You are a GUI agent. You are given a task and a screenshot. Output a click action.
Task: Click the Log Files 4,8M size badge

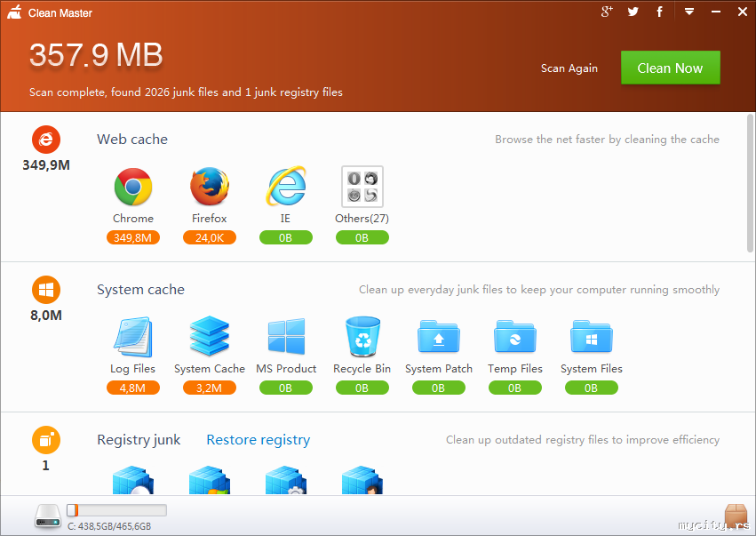click(133, 388)
